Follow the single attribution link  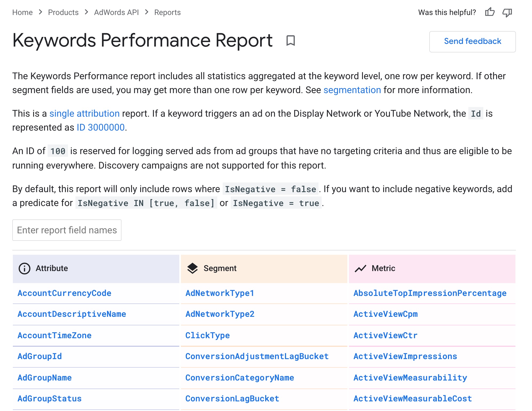[x=84, y=113]
